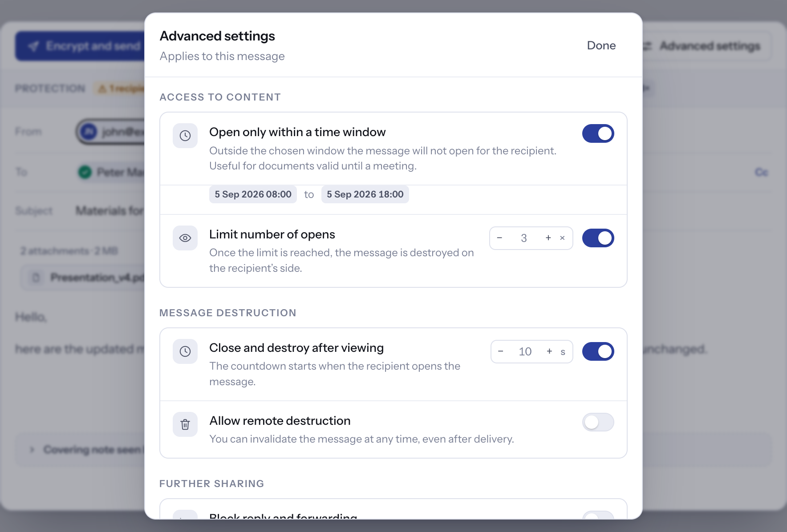787x532 pixels.
Task: Click the paper plane icon on Encrypt and send
Action: tap(33, 46)
